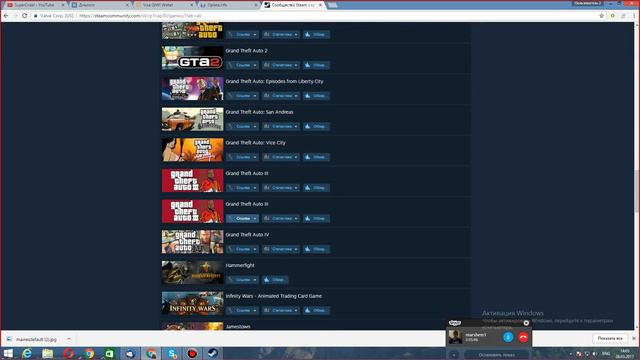Select the Сообщество Steam browser tab
Screen dimensions: 640x360
coord(293,5)
